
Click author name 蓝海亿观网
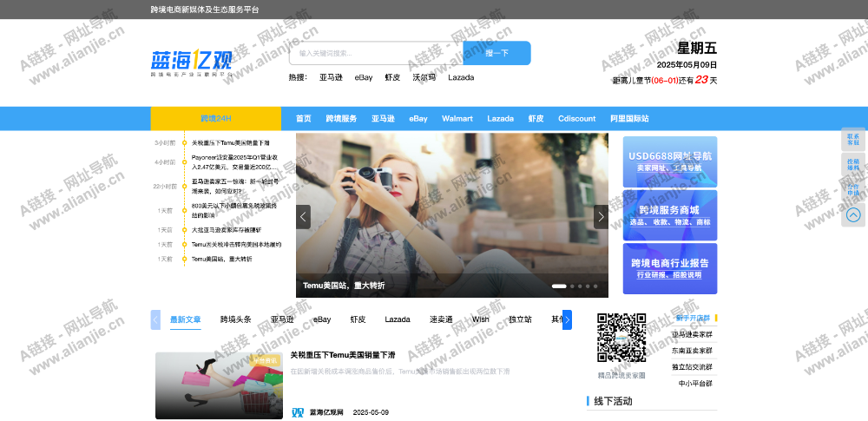coord(326,412)
